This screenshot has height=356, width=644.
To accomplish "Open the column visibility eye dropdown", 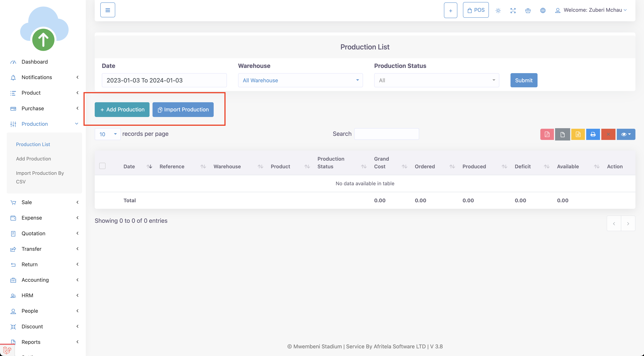I will (x=626, y=134).
